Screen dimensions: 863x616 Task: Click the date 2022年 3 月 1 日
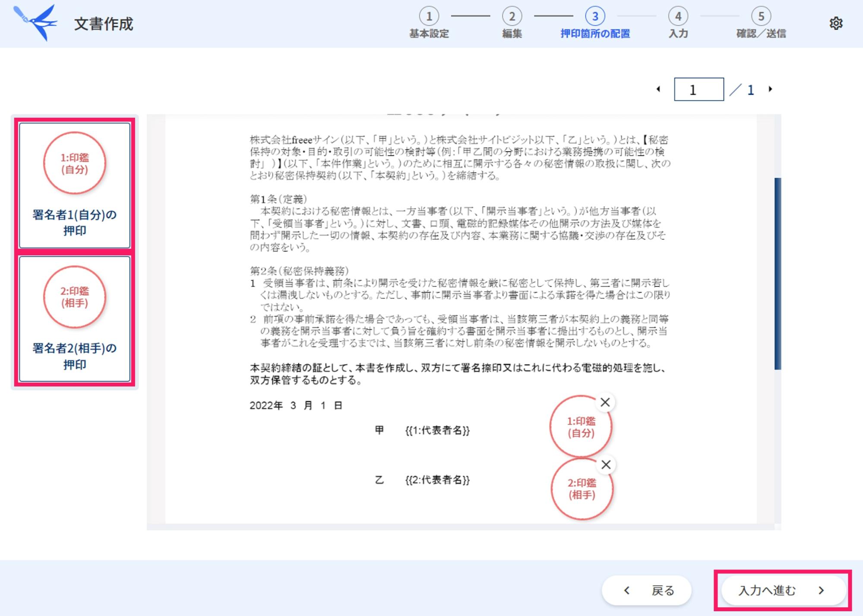(x=296, y=405)
